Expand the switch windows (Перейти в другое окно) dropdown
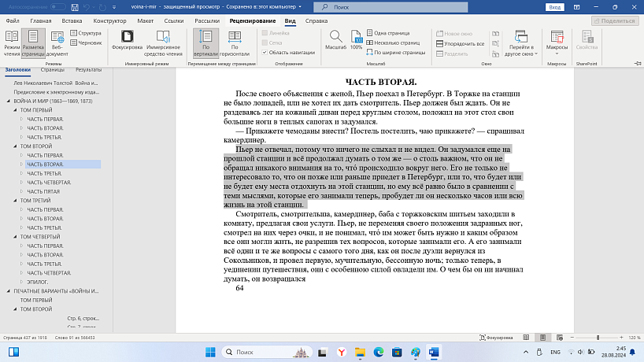The height and width of the screenshot is (362, 644). click(521, 42)
